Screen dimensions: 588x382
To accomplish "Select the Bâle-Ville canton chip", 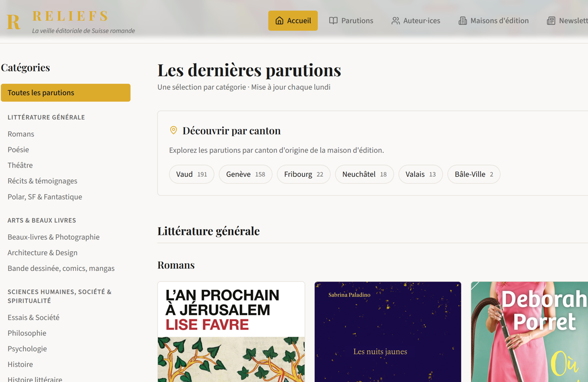I will [x=474, y=174].
